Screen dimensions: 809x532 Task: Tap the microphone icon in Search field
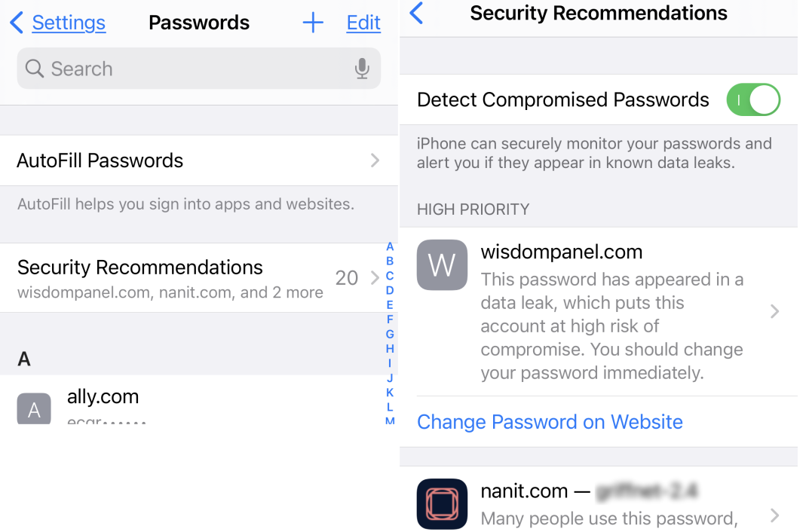(x=362, y=68)
